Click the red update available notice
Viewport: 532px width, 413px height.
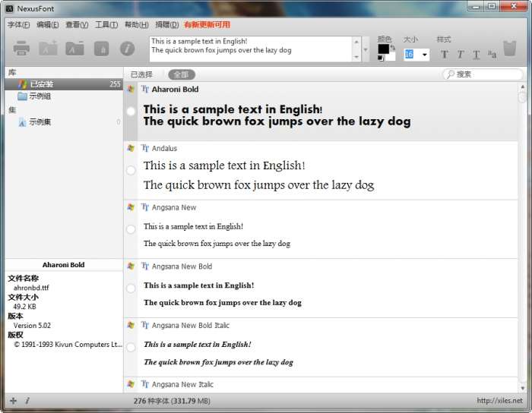coord(207,25)
